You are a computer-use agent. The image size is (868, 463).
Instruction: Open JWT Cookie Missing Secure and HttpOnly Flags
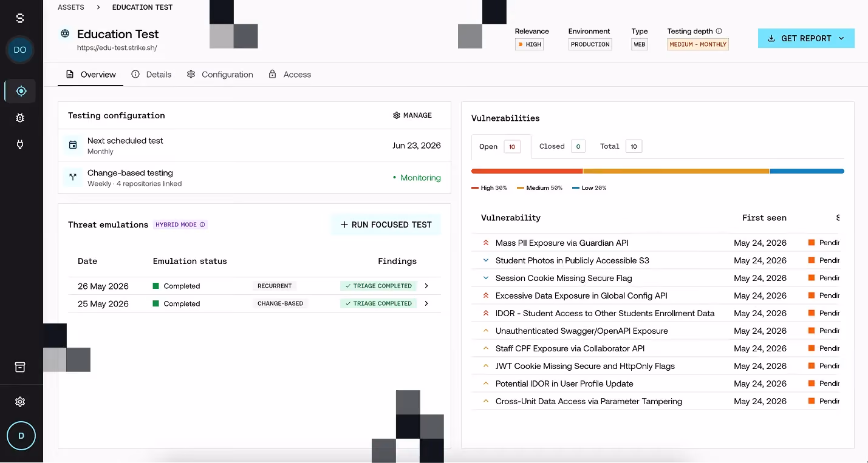585,366
